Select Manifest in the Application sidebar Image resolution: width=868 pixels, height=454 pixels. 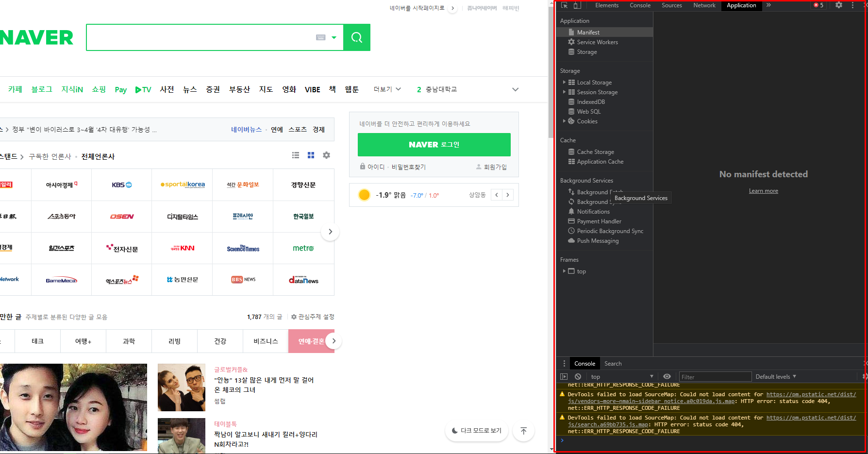604,32
